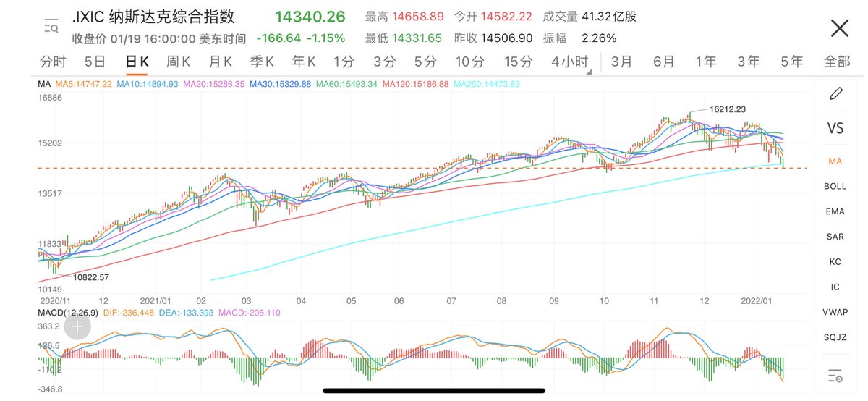The height and width of the screenshot is (401, 868).
Task: Click the MA120:15186.88 legend label
Action: [x=415, y=85]
